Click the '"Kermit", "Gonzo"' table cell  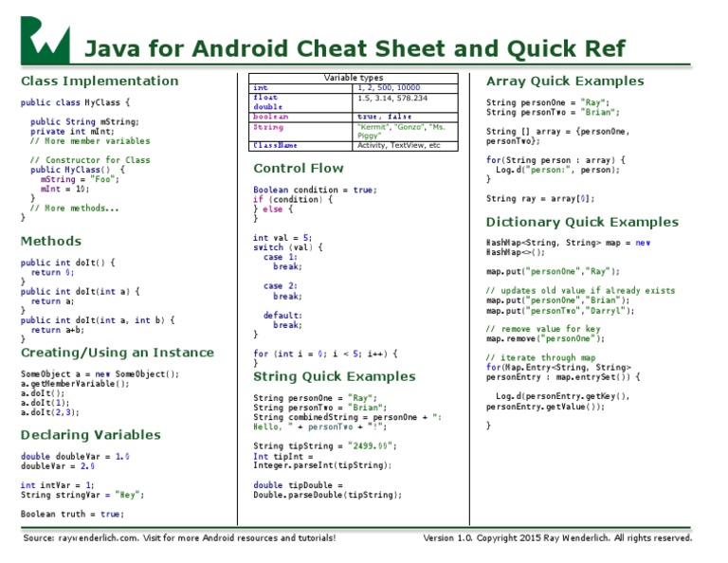tap(405, 132)
